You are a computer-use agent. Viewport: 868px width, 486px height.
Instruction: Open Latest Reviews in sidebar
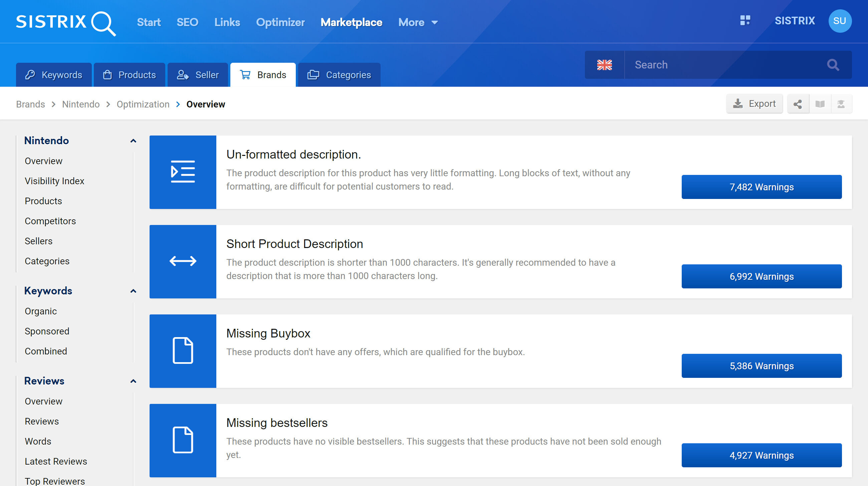(x=56, y=461)
